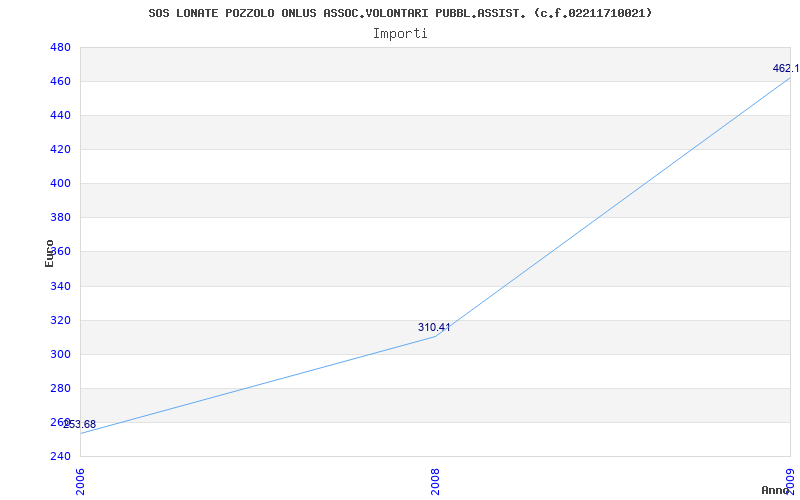Select the Importi subtitle text
Screen dimensions: 800x500
point(400,34)
